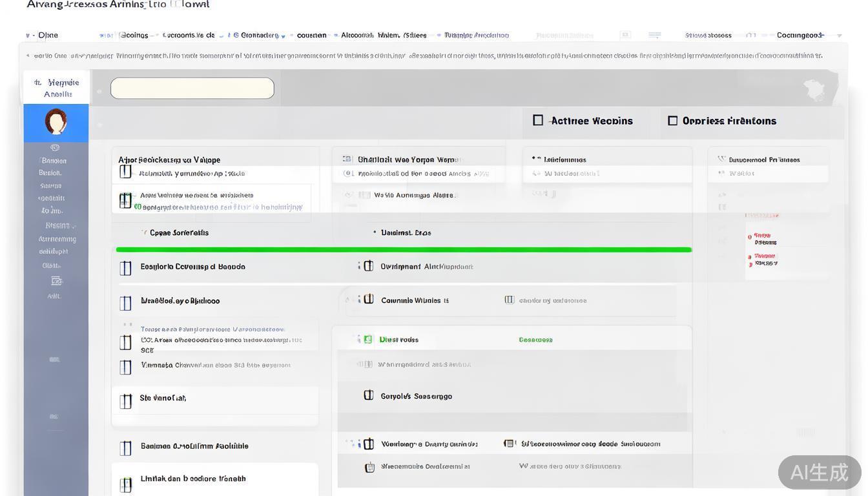Expand the 'Grondhaderg' dropdown arrow in menu bar
The height and width of the screenshot is (496, 868).
(x=283, y=36)
